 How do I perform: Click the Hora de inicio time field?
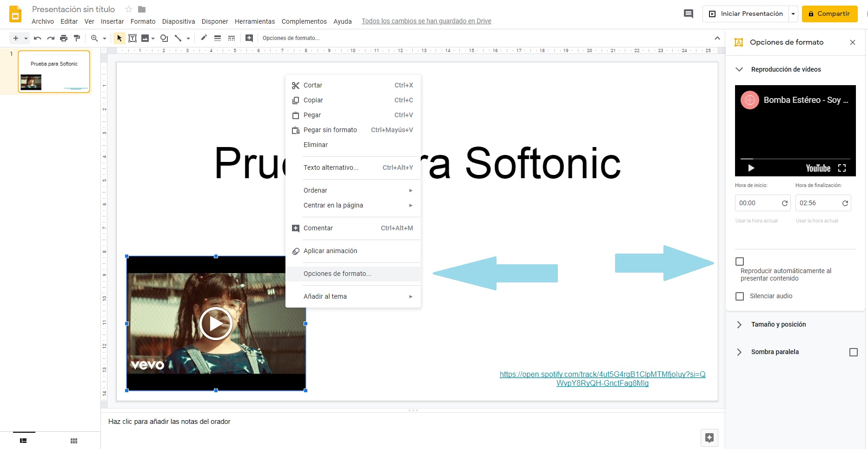coord(762,203)
